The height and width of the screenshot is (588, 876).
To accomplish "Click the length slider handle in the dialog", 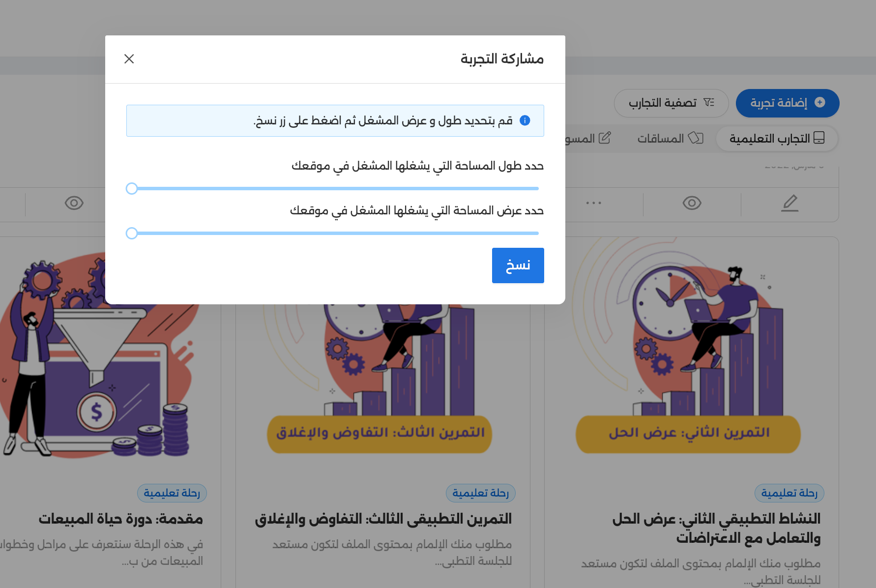I will [x=132, y=188].
